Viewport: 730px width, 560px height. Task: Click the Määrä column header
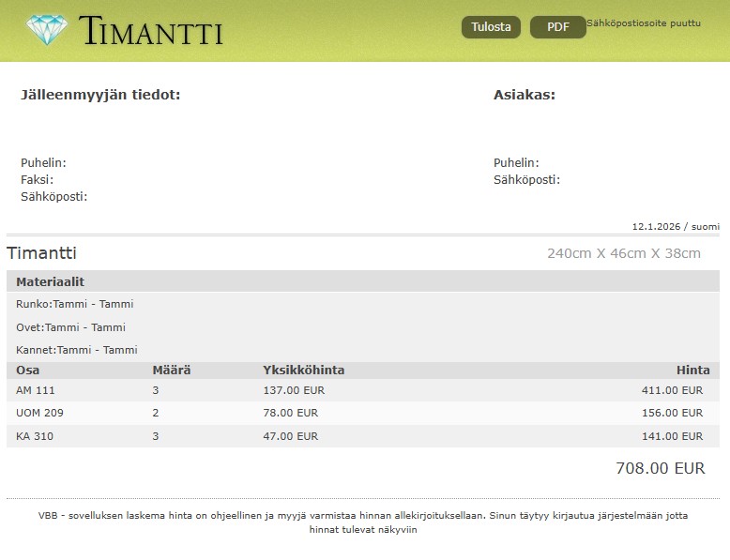click(172, 371)
